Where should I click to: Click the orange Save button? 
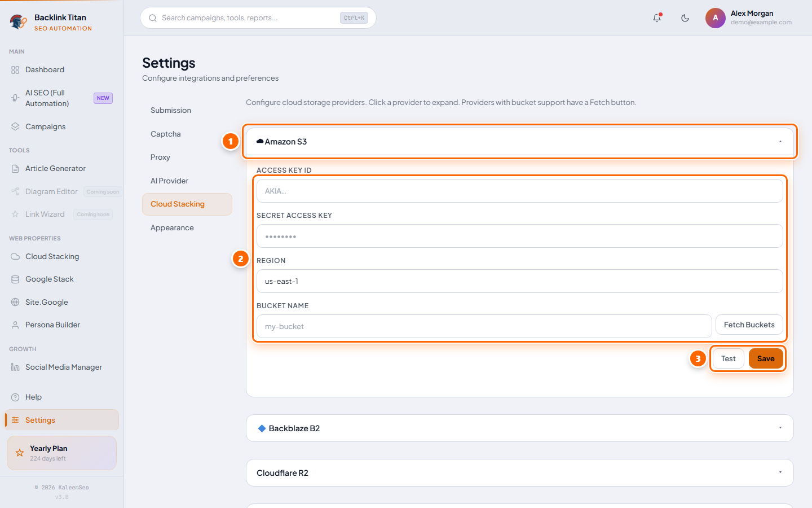point(766,358)
